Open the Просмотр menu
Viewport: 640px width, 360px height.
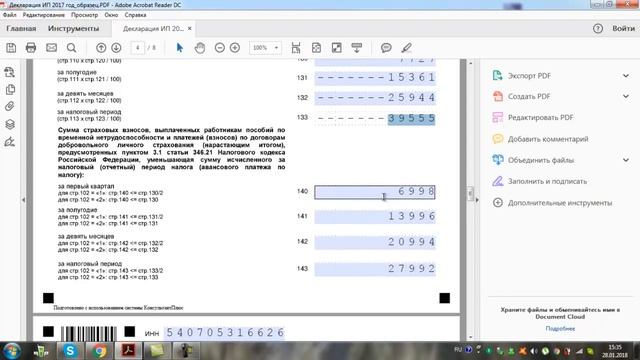(x=84, y=15)
